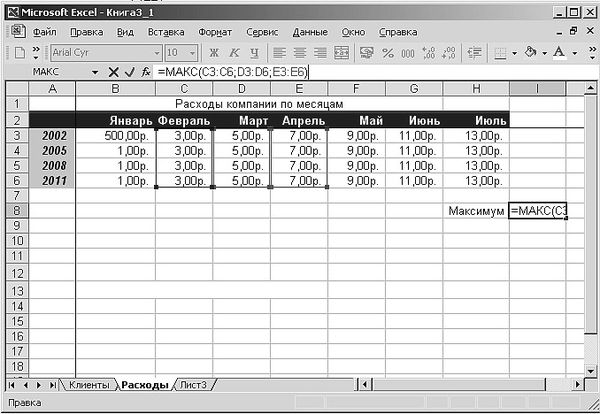Open the font size dropdown

[192, 52]
